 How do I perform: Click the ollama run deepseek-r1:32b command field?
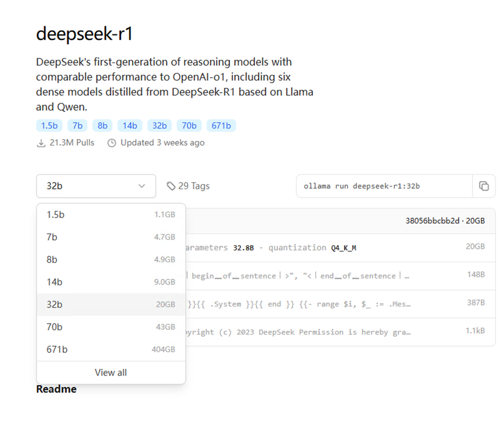[x=384, y=186]
